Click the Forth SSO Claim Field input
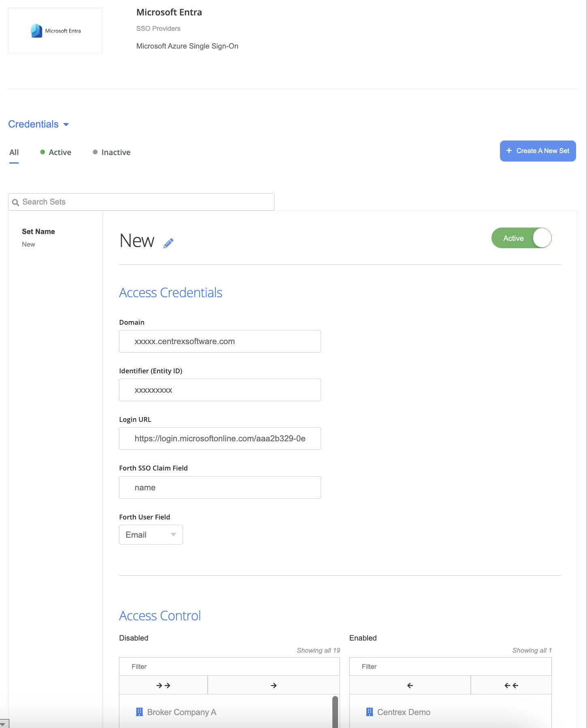The width and height of the screenshot is (587, 728). [x=220, y=487]
